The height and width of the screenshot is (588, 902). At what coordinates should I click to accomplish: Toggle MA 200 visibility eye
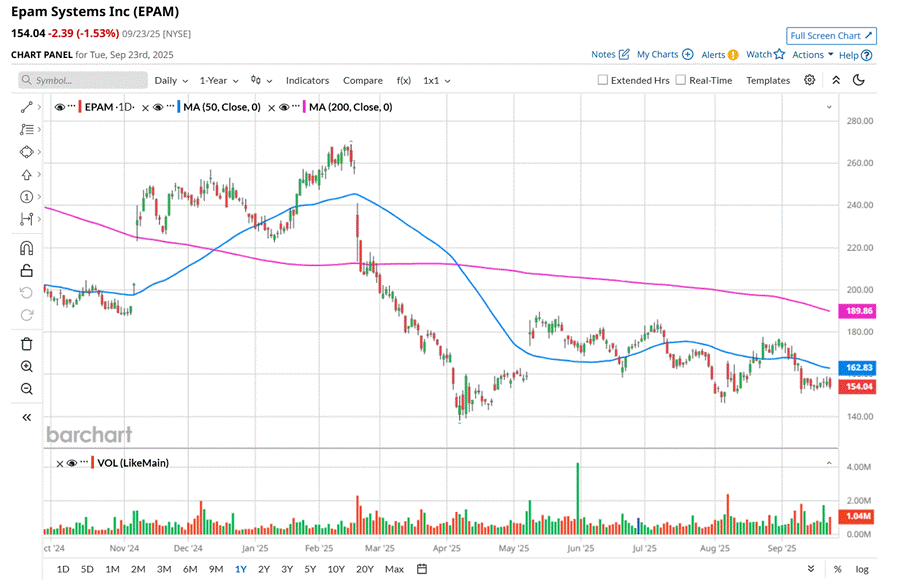284,107
